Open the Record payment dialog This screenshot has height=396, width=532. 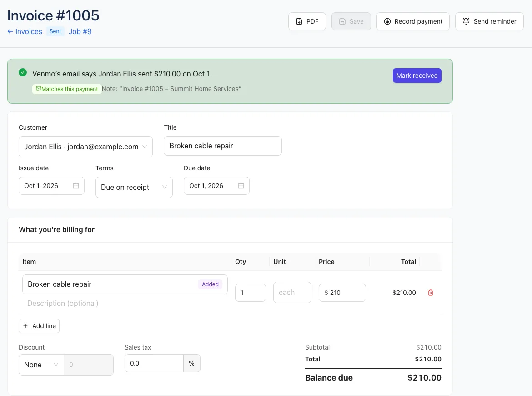[413, 21]
